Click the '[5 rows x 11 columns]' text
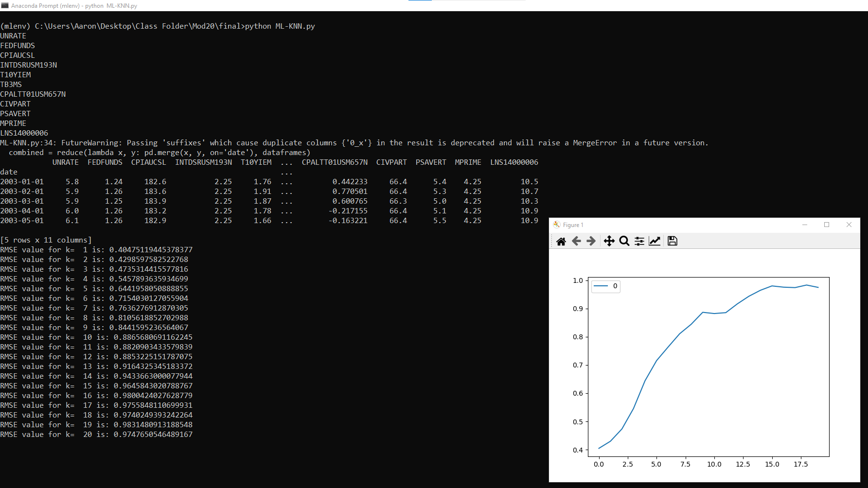 click(46, 240)
